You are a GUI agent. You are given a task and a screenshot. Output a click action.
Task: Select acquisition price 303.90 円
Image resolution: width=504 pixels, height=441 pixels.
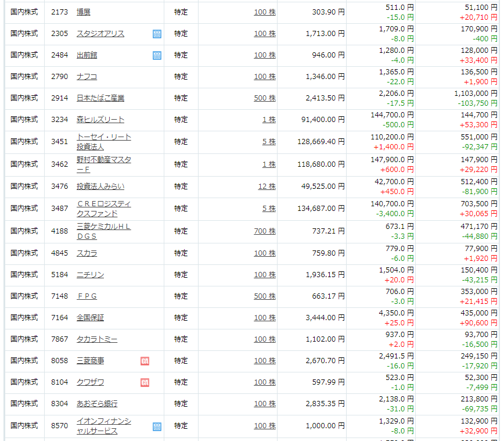328,12
